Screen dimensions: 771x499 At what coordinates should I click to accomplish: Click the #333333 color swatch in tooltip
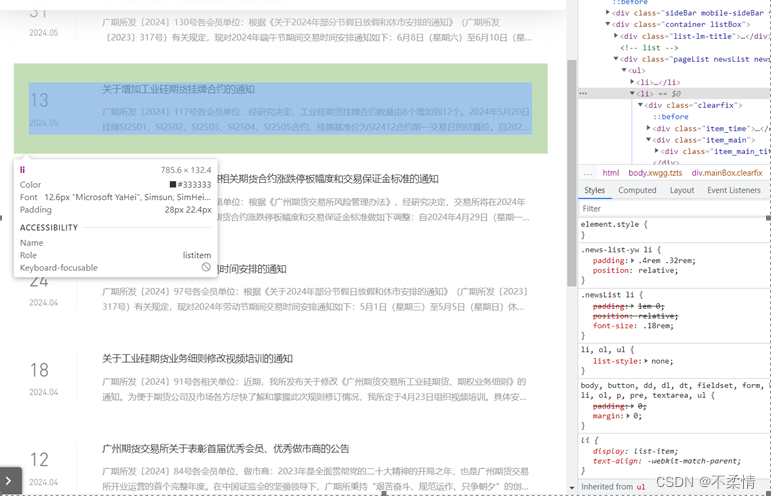pos(173,184)
